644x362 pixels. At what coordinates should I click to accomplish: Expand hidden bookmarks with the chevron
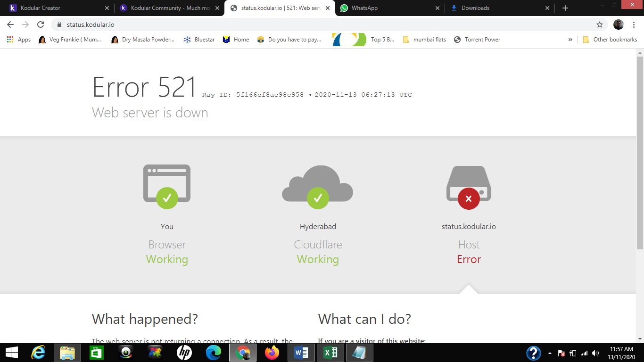tap(570, 40)
